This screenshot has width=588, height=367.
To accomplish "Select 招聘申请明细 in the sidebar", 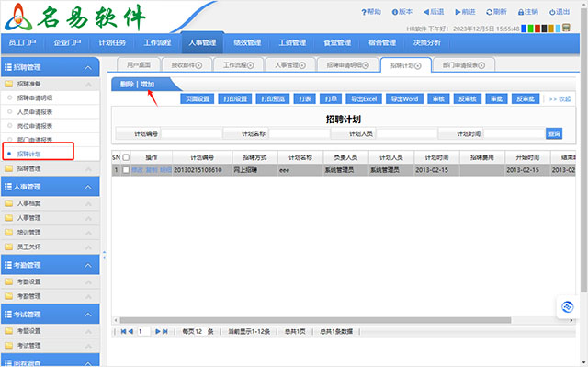I will pos(35,97).
